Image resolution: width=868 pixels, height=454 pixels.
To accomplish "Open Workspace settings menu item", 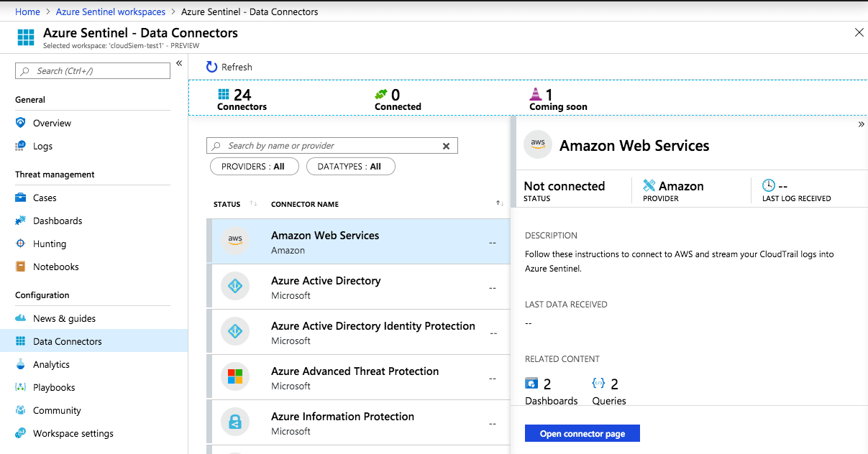I will [73, 433].
